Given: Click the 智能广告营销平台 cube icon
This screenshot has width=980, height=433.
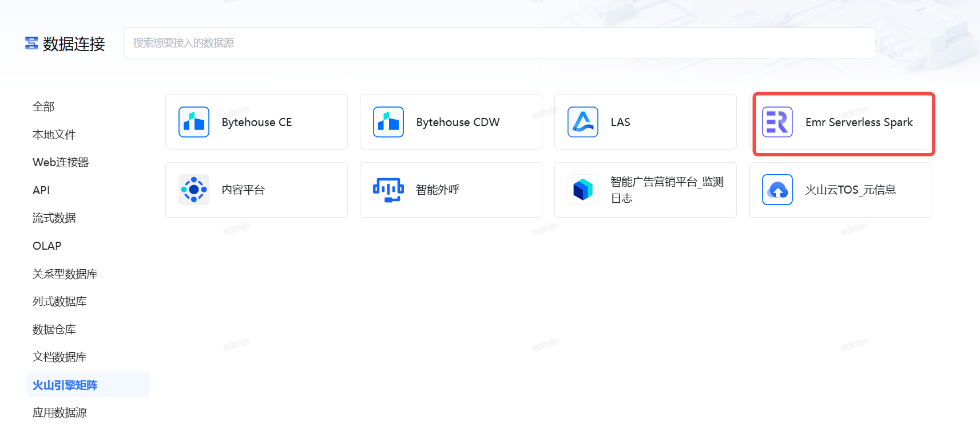Looking at the screenshot, I should (583, 190).
